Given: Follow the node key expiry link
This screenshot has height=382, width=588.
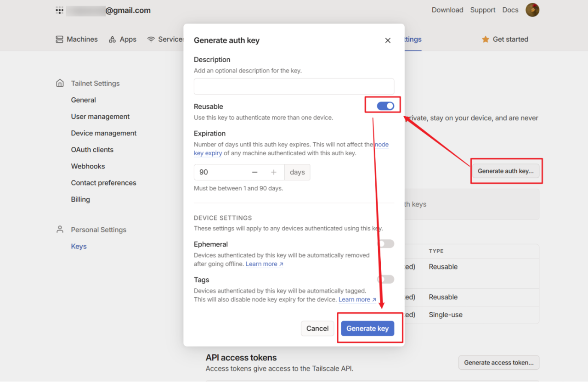Looking at the screenshot, I should [208, 153].
